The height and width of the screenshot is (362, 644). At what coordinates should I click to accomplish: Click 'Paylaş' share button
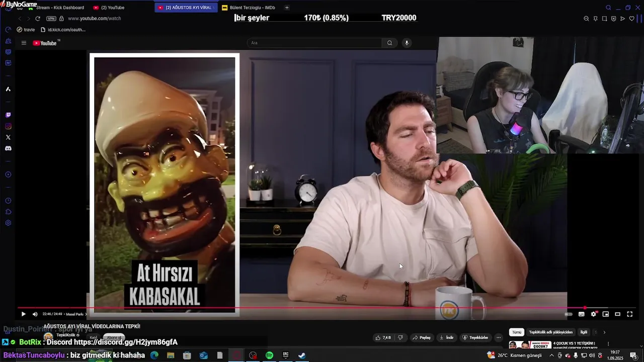422,338
